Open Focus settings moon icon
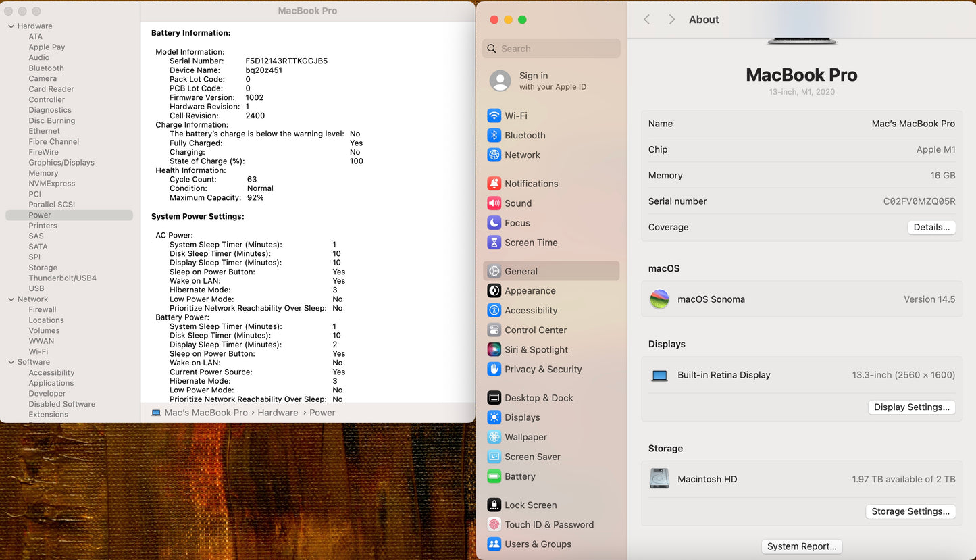Screen dimensions: 976x560 (494, 223)
